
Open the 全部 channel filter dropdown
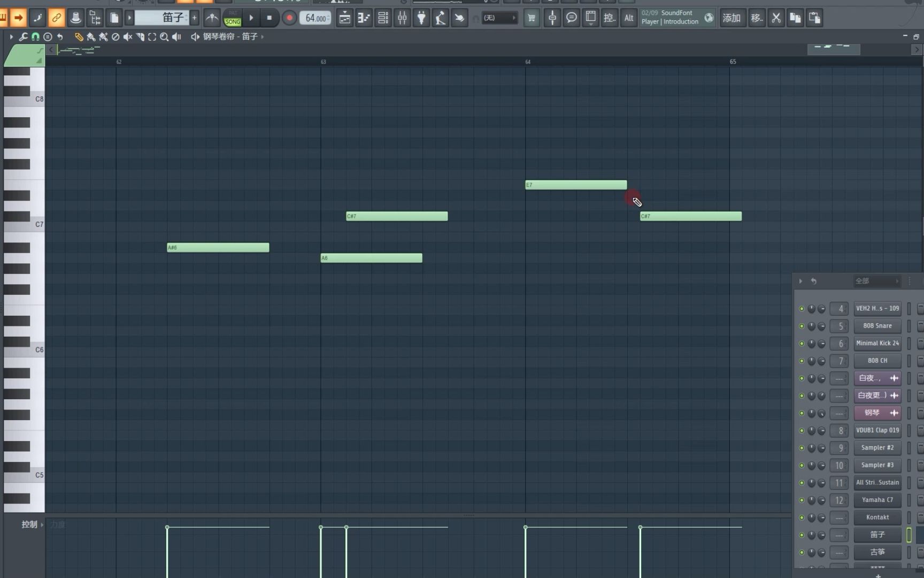click(877, 281)
